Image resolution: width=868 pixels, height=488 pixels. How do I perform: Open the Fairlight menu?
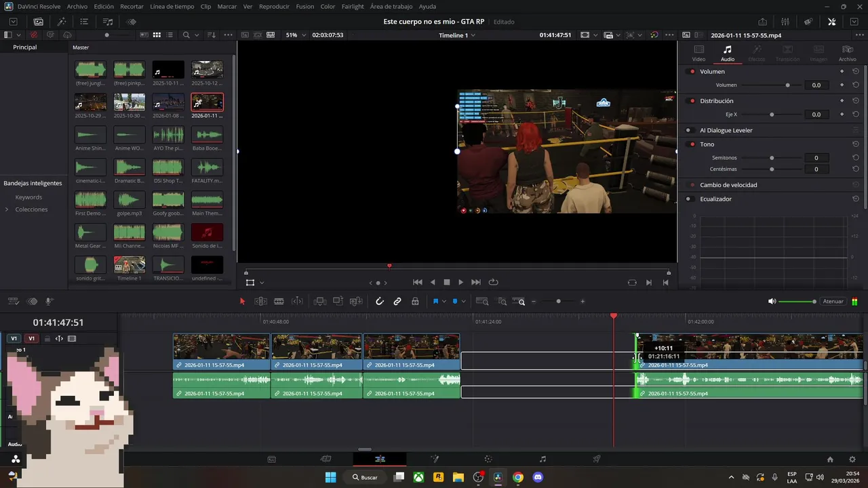[x=353, y=6]
